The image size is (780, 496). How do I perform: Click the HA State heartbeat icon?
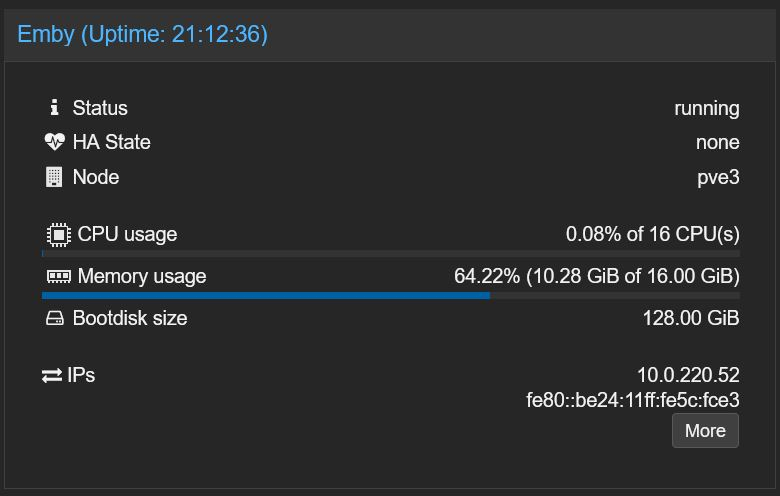[54, 142]
